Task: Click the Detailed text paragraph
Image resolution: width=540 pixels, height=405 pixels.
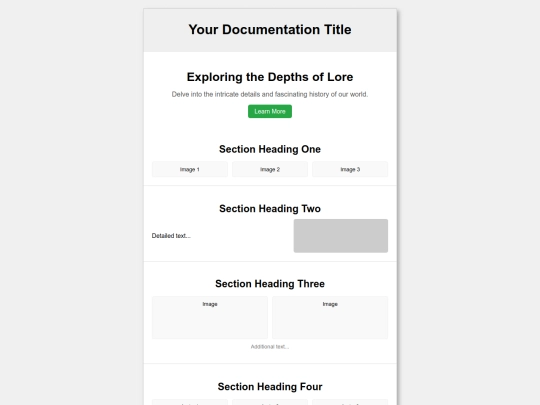Action: pos(171,236)
